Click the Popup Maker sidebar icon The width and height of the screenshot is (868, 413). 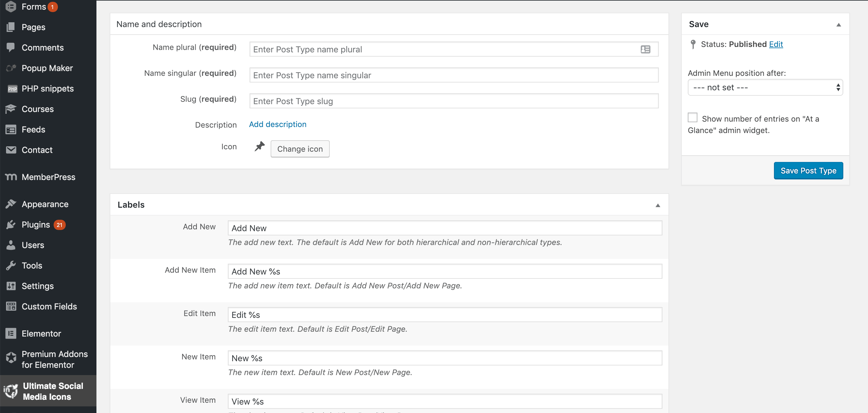[x=11, y=68]
